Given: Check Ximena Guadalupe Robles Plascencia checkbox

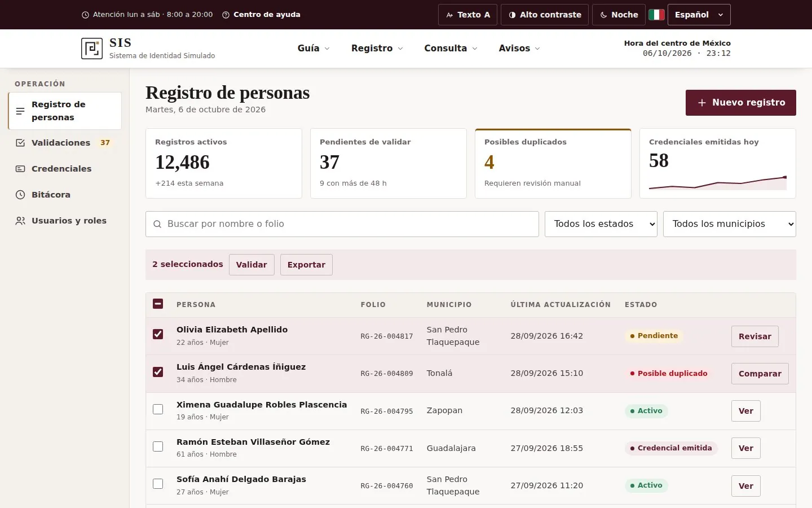Looking at the screenshot, I should 158,409.
